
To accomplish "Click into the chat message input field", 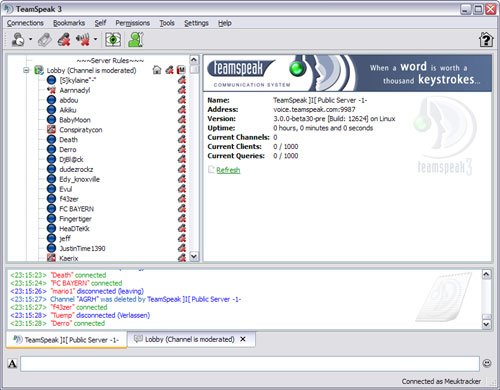I will [250, 364].
